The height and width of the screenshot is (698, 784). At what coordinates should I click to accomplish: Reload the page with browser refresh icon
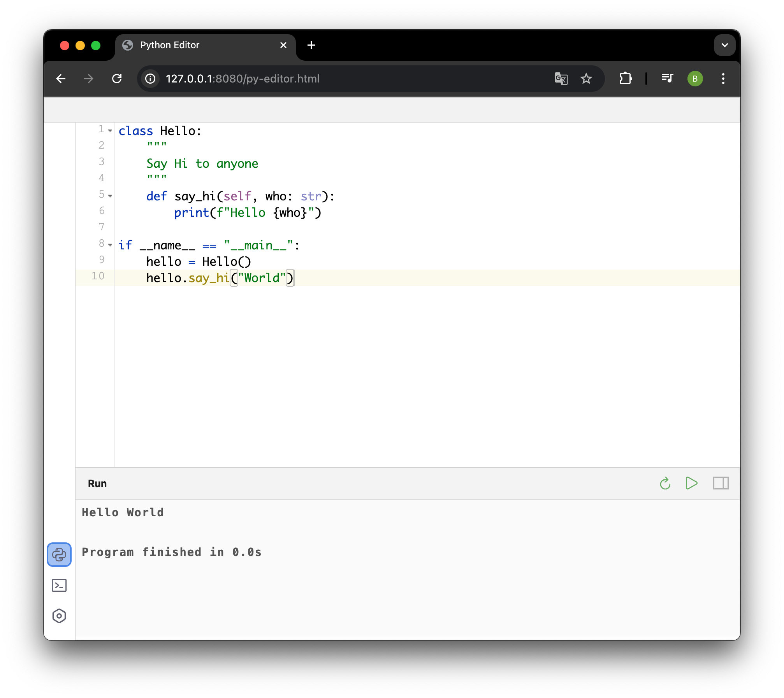pyautogui.click(x=117, y=79)
